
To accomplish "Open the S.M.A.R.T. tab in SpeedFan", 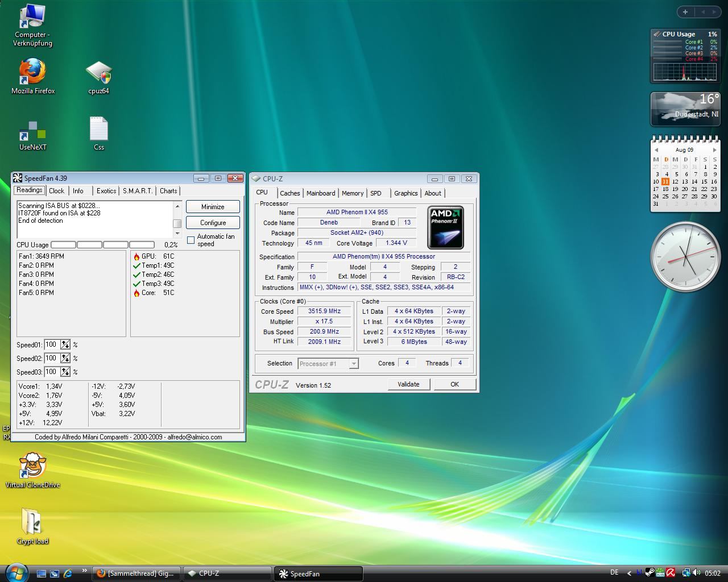I will tap(138, 191).
